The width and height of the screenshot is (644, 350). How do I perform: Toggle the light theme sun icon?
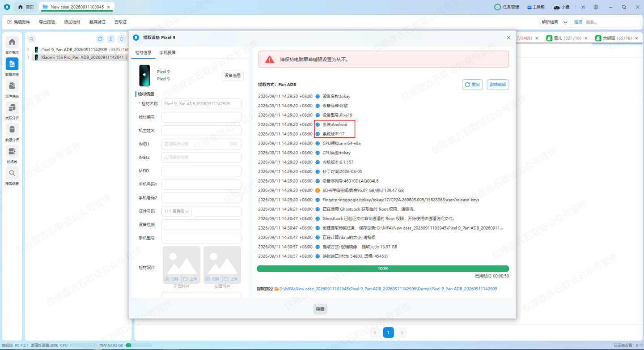(583, 7)
